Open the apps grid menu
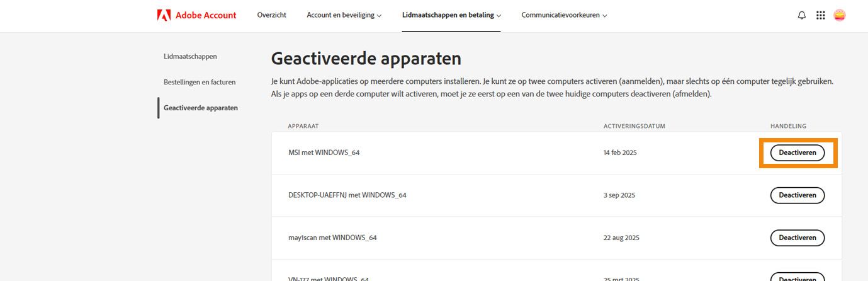 click(820, 16)
